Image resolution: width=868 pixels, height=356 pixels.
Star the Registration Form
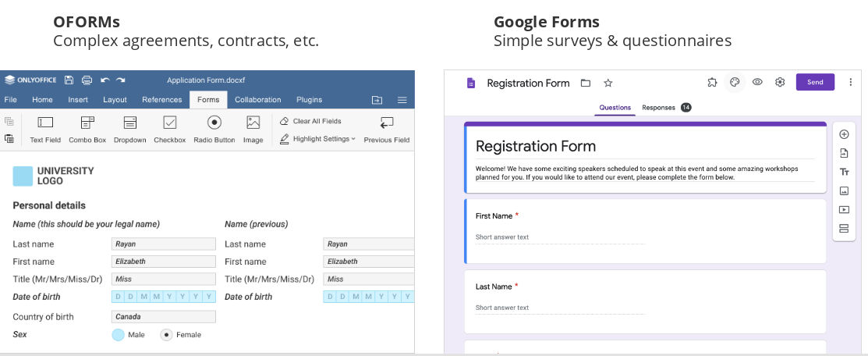tap(608, 83)
